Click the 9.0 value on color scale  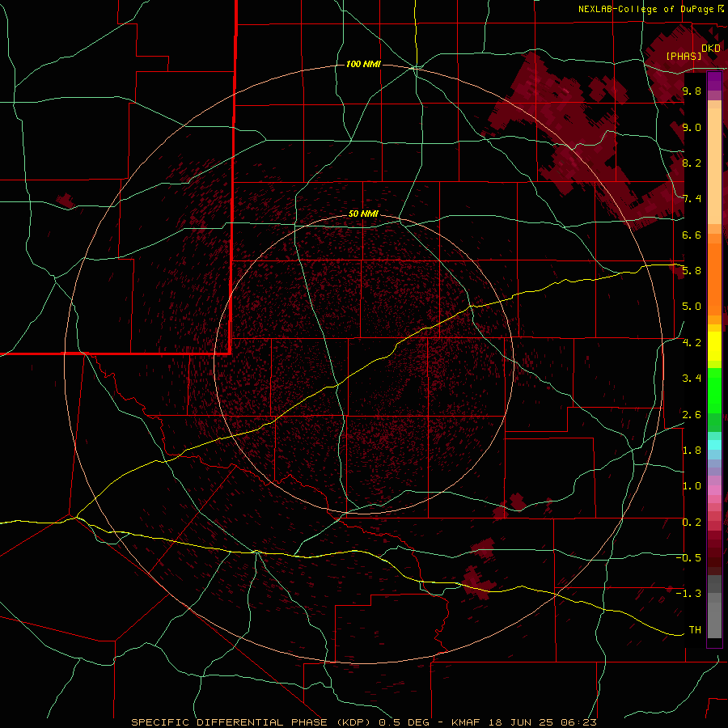click(692, 128)
